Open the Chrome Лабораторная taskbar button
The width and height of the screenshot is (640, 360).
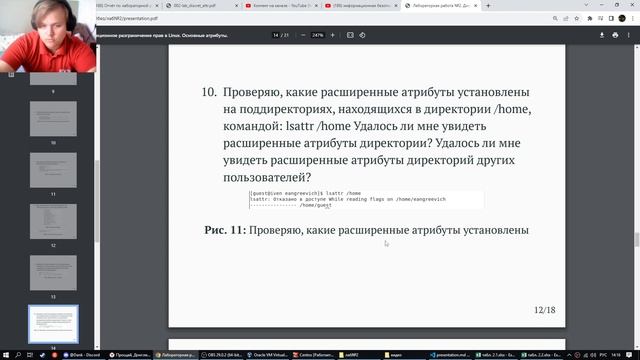click(176, 355)
